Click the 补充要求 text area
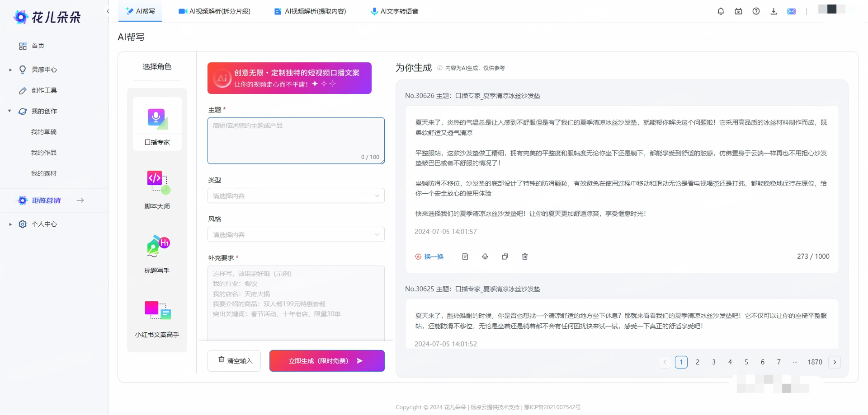 point(296,303)
